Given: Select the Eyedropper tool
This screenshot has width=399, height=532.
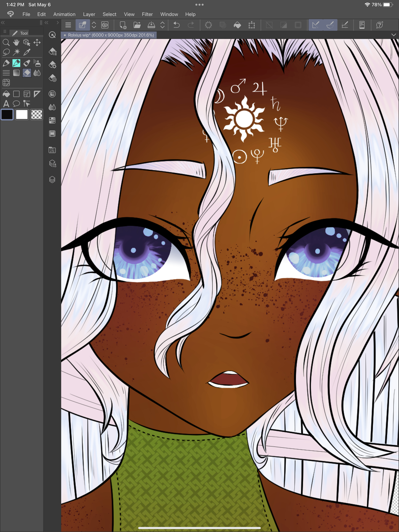Looking at the screenshot, I should (x=27, y=52).
